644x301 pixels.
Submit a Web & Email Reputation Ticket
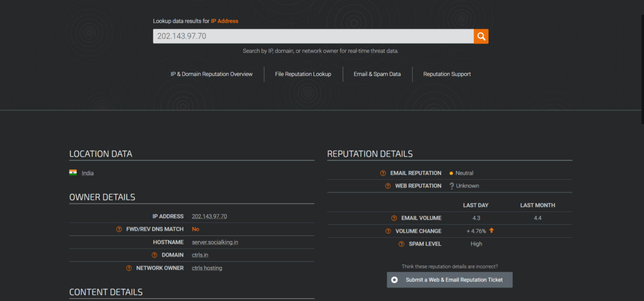click(x=450, y=280)
